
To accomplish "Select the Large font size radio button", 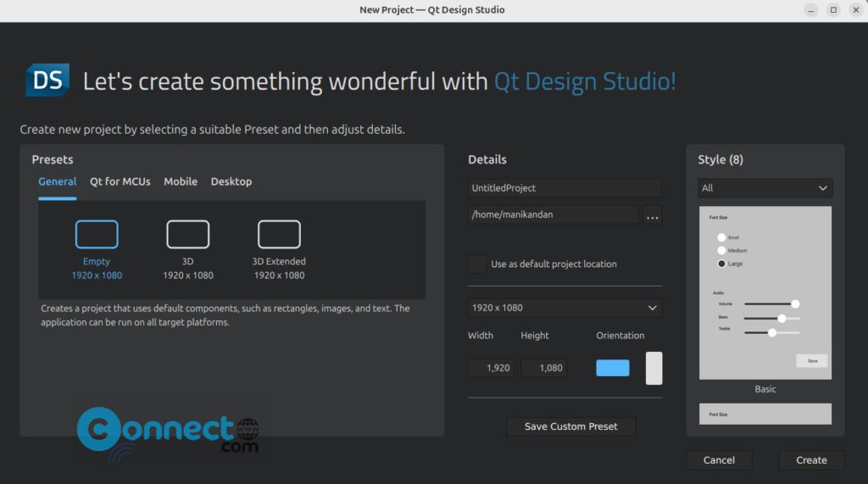I will click(x=721, y=264).
